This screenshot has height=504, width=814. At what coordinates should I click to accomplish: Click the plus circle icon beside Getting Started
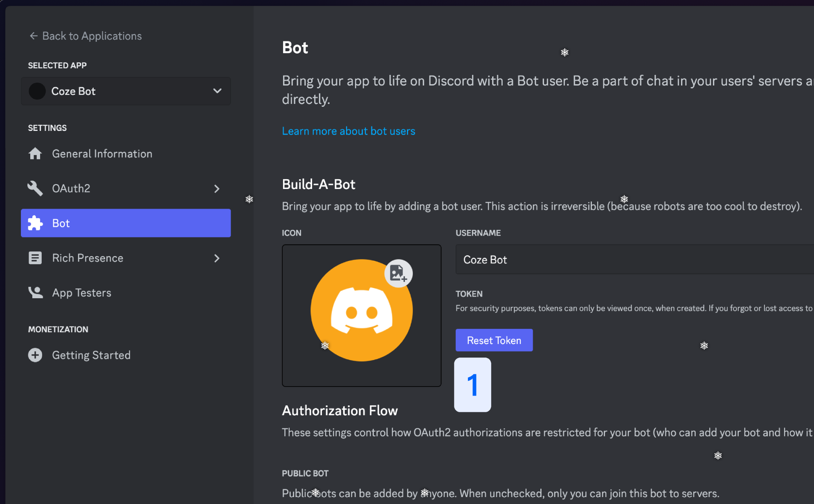pos(35,355)
